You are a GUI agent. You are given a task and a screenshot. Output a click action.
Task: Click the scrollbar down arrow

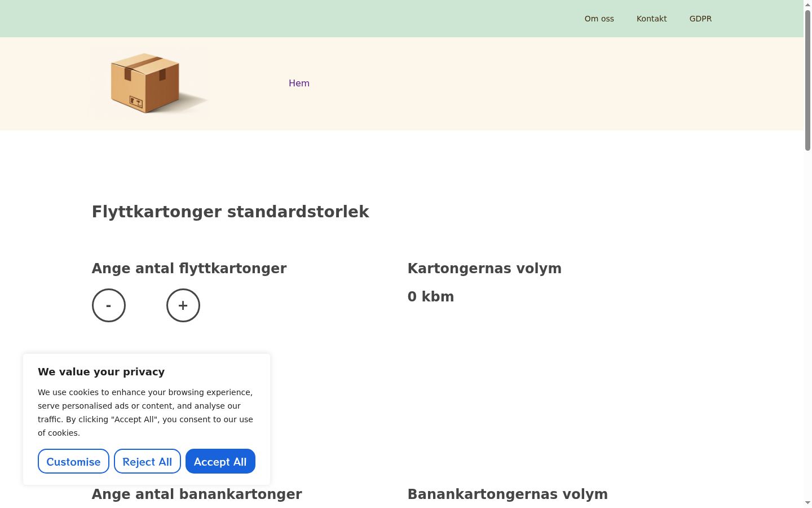click(x=807, y=503)
